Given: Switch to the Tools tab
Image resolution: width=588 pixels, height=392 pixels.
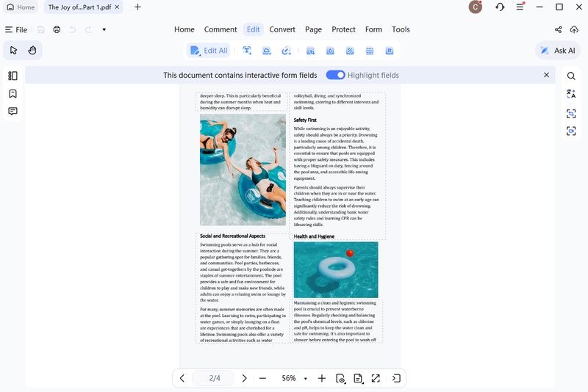Looking at the screenshot, I should [x=401, y=29].
